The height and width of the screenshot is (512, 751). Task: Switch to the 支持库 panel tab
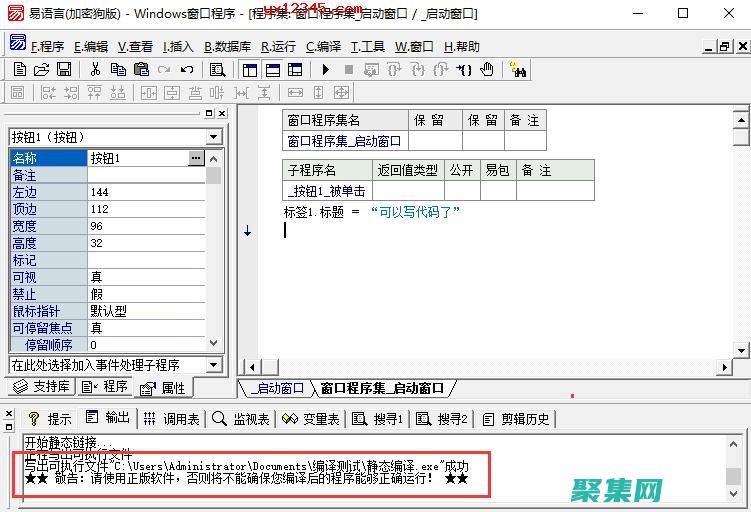[x=41, y=387]
